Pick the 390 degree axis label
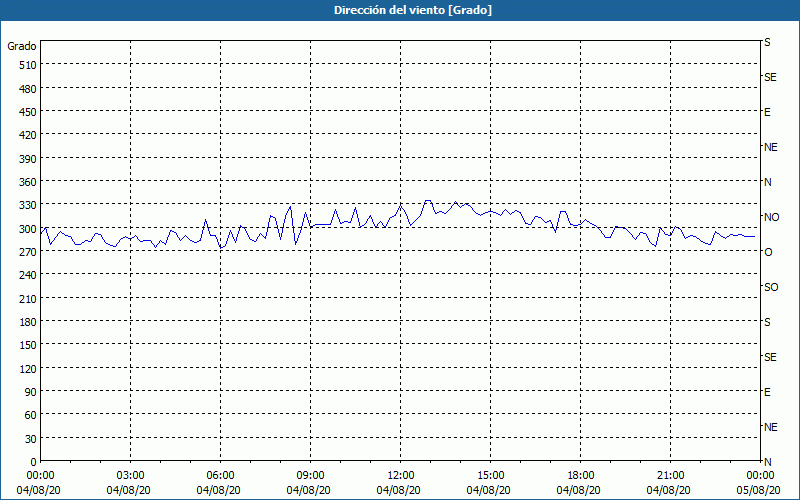800x500 pixels. [29, 159]
